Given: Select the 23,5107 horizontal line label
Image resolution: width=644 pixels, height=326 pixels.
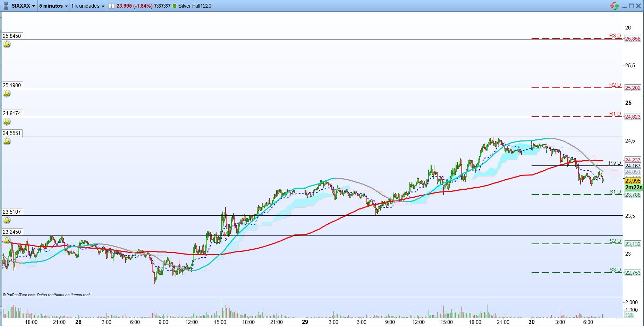Looking at the screenshot, I should point(12,212).
